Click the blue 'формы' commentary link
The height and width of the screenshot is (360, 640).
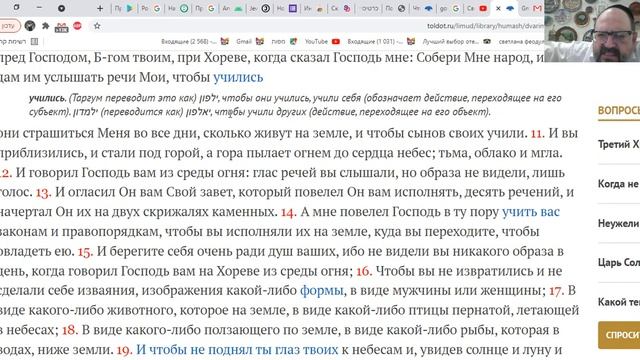tap(322, 290)
